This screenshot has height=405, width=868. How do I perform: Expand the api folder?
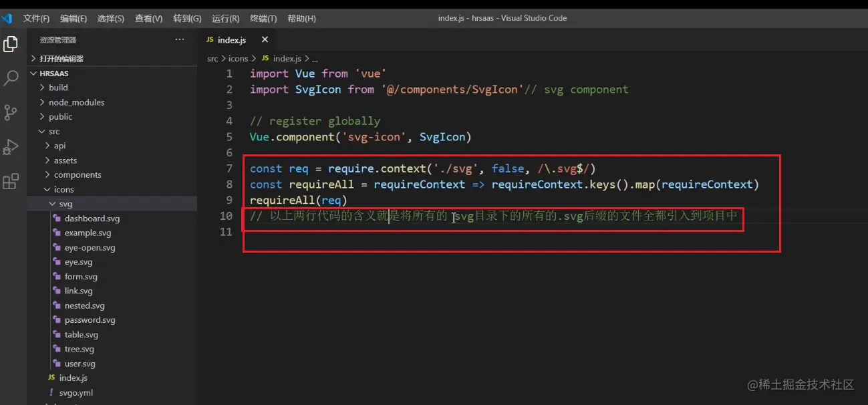click(112, 146)
